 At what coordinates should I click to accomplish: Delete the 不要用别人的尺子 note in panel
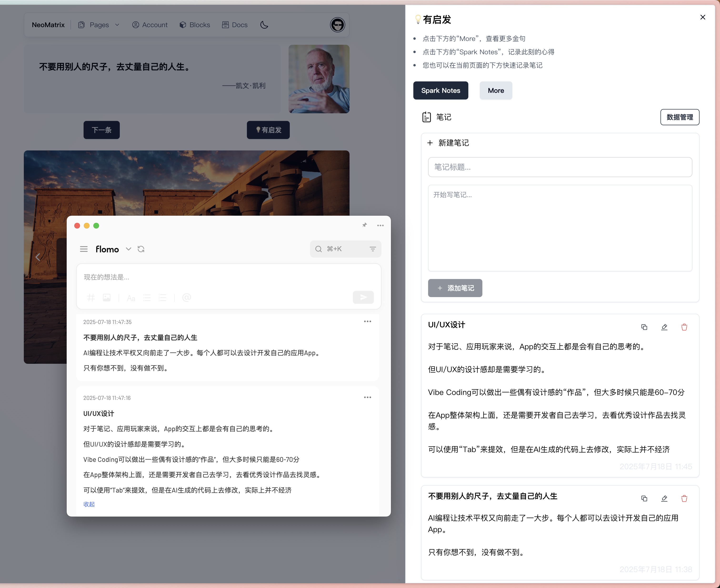click(684, 498)
